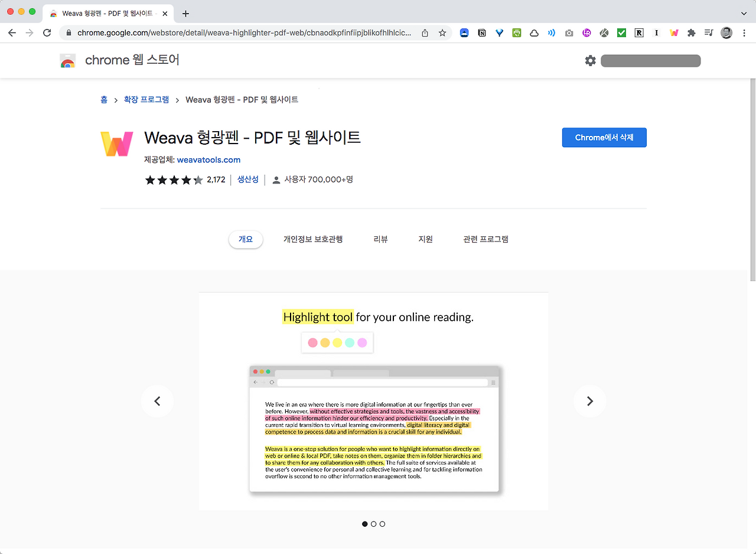Open the Extensions puzzle-piece menu
Viewport: 756px width, 554px height.
tap(691, 33)
